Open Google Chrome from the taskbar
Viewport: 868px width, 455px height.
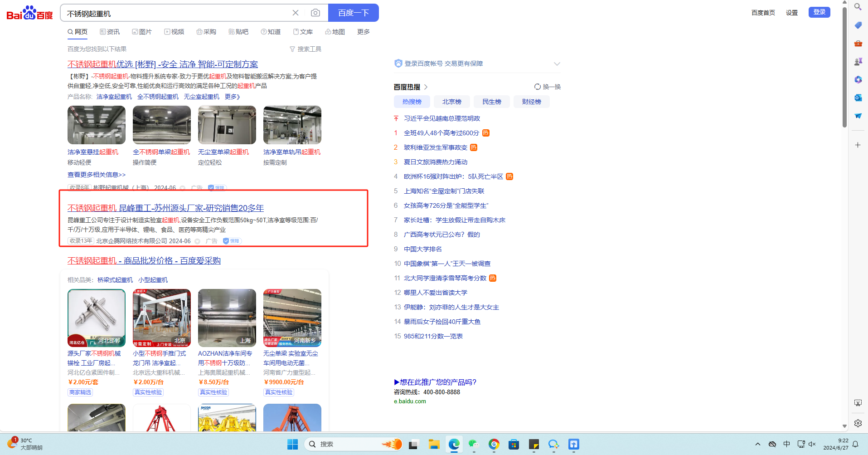pyautogui.click(x=494, y=444)
